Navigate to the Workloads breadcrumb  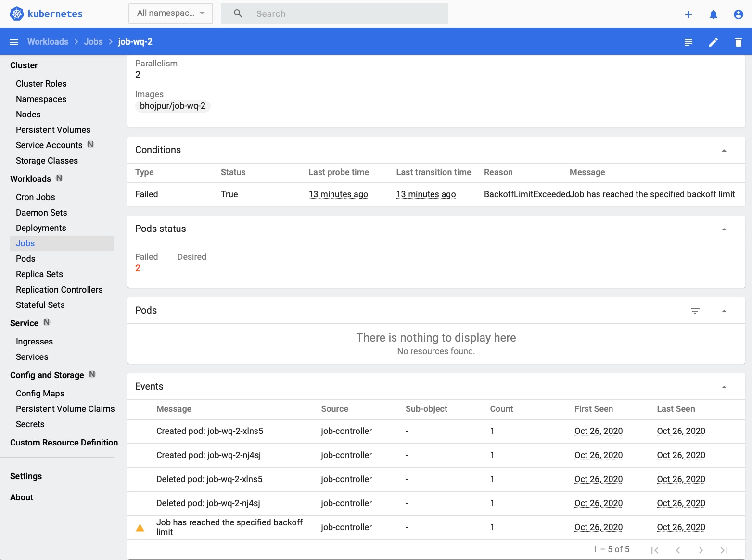(x=48, y=42)
